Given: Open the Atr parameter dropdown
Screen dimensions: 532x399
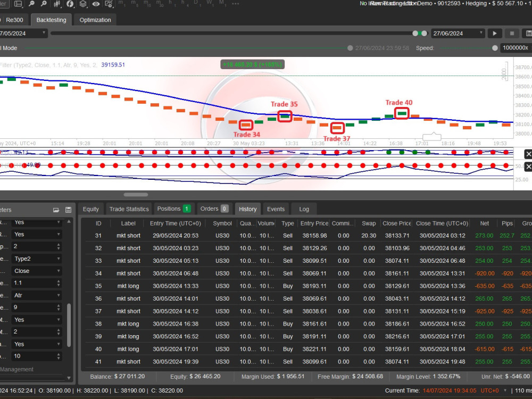Looking at the screenshot, I should 37,295.
